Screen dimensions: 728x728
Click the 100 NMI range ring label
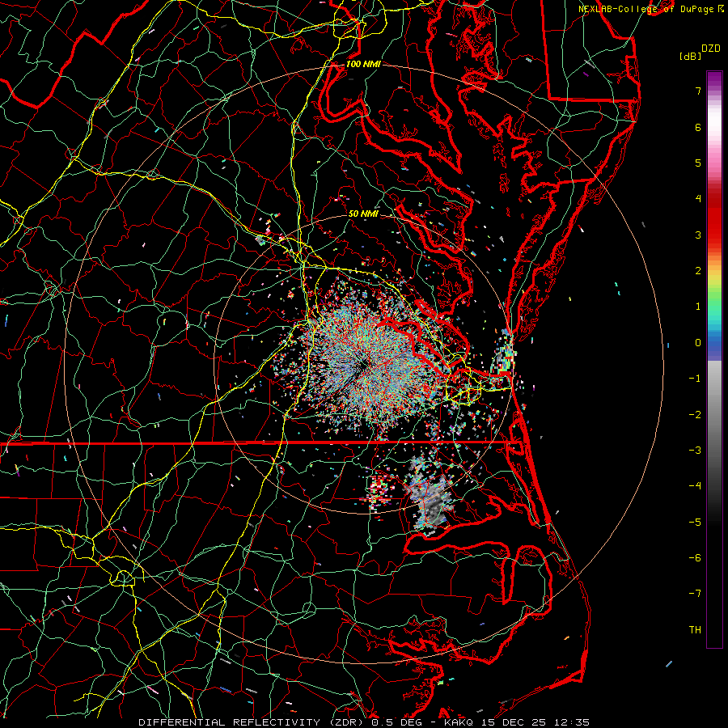point(363,64)
